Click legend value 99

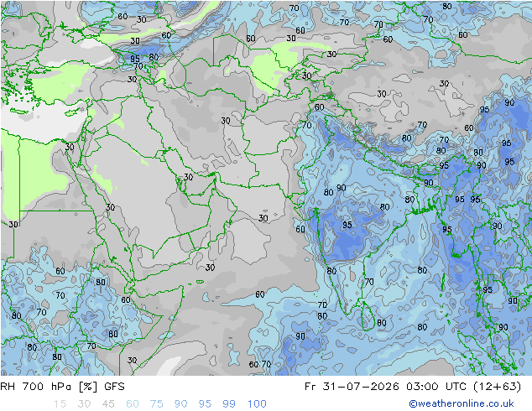coord(229,404)
